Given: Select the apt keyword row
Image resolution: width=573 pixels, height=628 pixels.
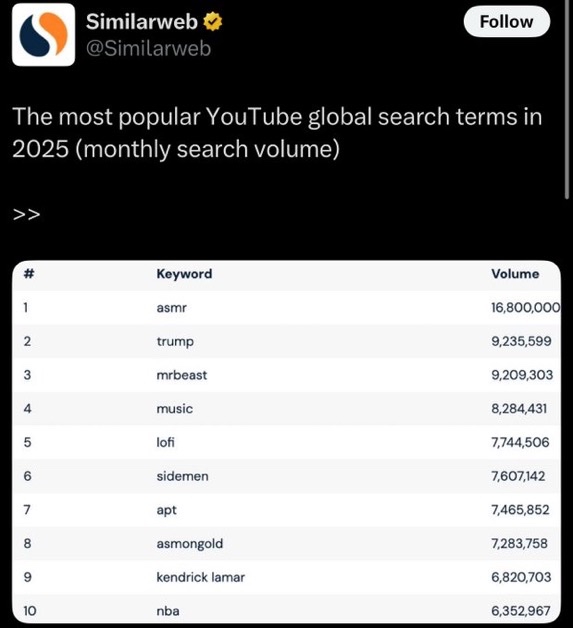Looking at the screenshot, I should click(286, 510).
